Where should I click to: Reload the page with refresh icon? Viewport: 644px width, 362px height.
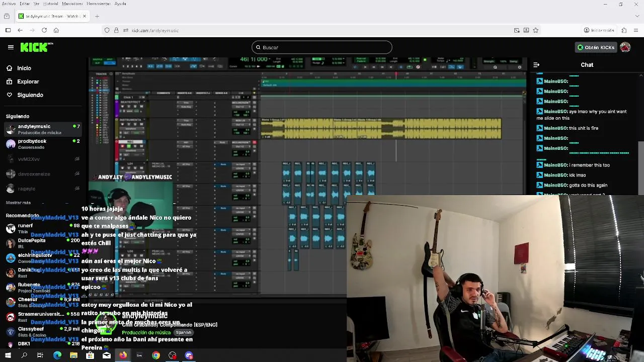[x=44, y=30]
